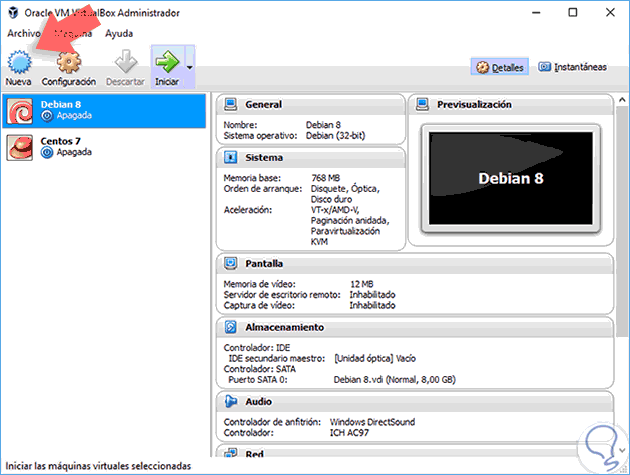
Task: Click the Controlador: IDE line
Action: 257,348
